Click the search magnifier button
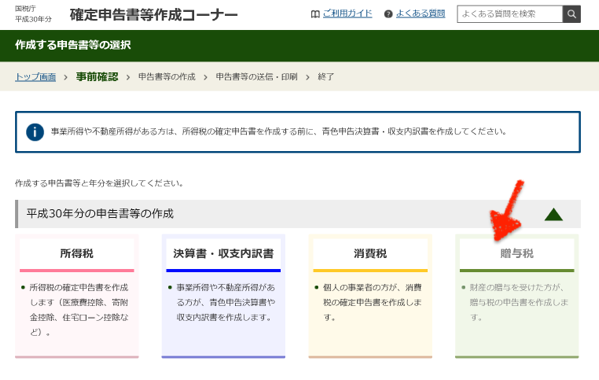This screenshot has width=599, height=380. pyautogui.click(x=571, y=14)
